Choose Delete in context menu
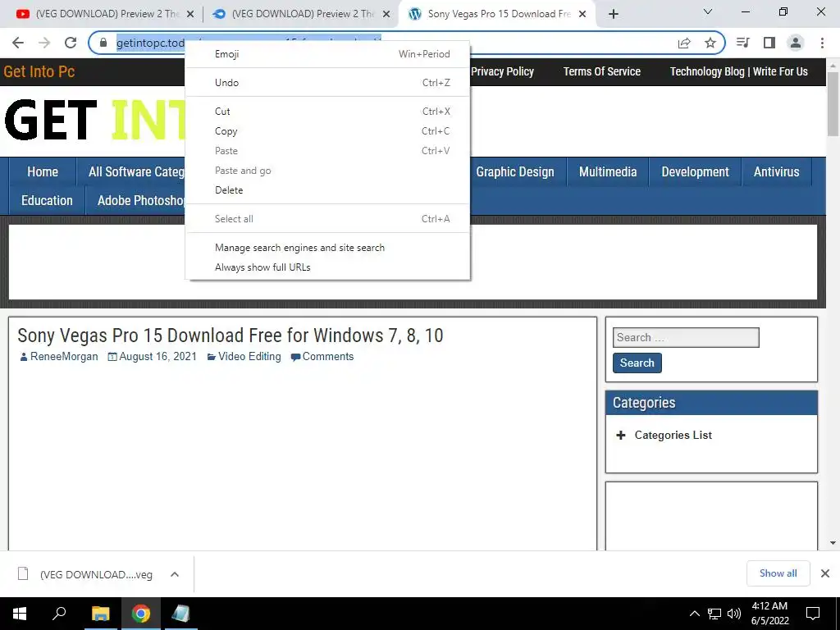The height and width of the screenshot is (630, 840). 327,190
